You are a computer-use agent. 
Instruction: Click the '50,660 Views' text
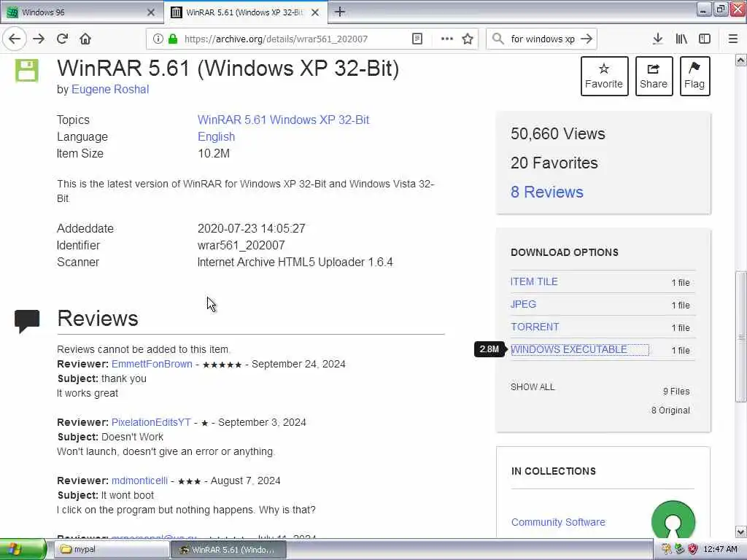558,134
